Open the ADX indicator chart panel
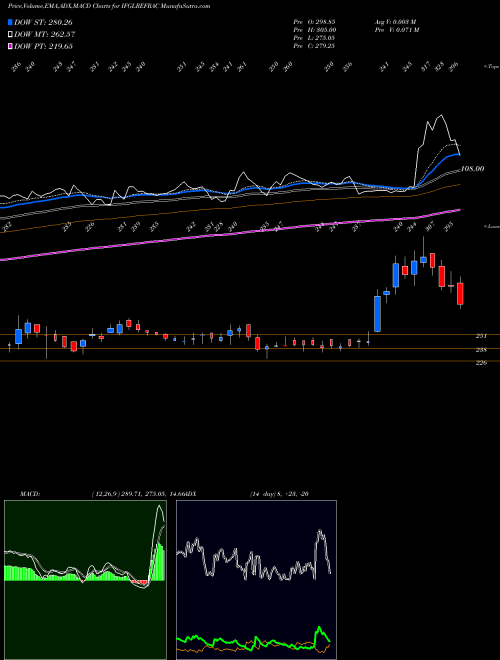This screenshot has height=660, width=500. (256, 580)
